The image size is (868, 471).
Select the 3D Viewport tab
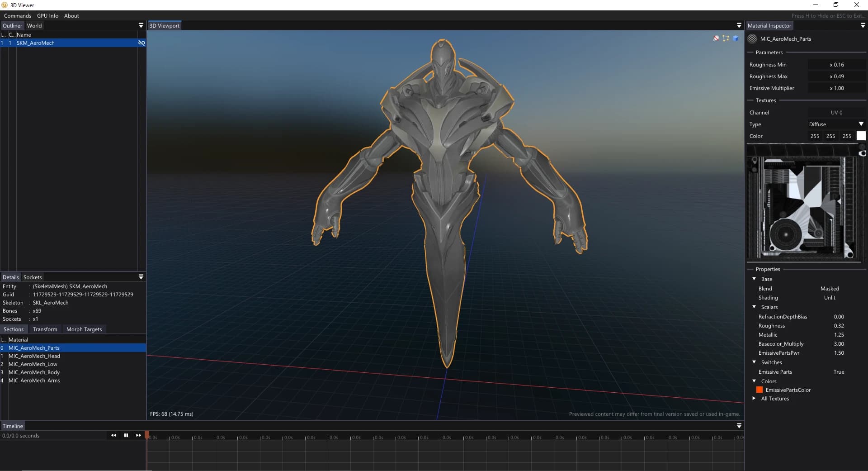click(165, 26)
